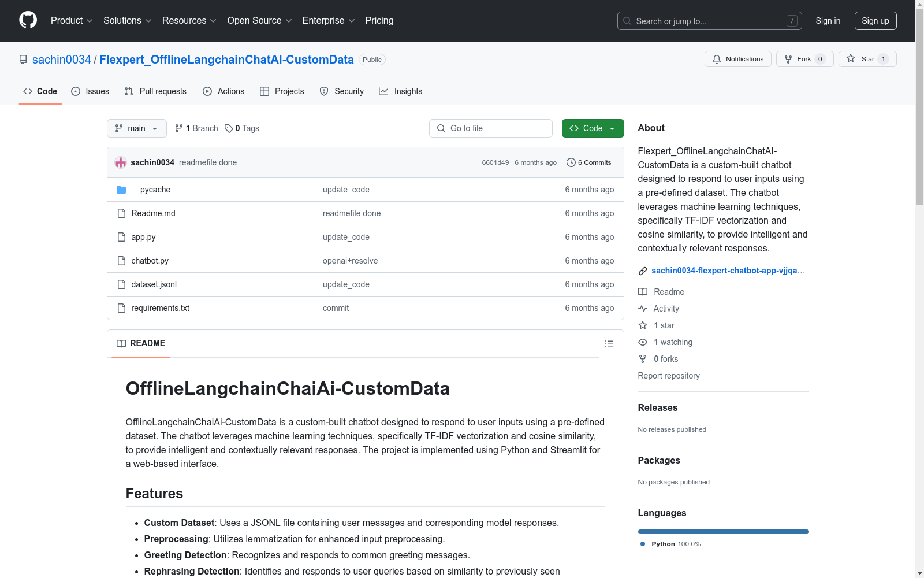View the 6 Commits history link
Screen dimensions: 924x578
point(589,162)
